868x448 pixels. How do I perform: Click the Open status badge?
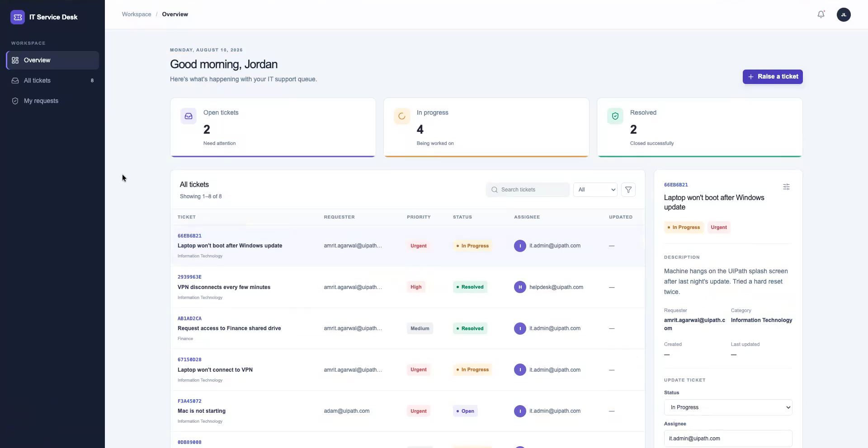(465, 411)
